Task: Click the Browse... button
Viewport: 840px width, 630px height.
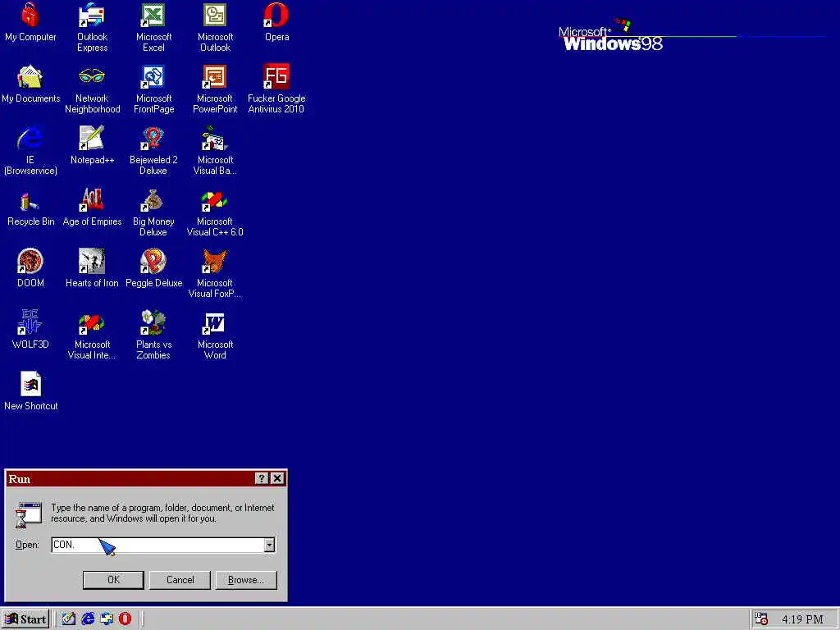Action: [246, 580]
